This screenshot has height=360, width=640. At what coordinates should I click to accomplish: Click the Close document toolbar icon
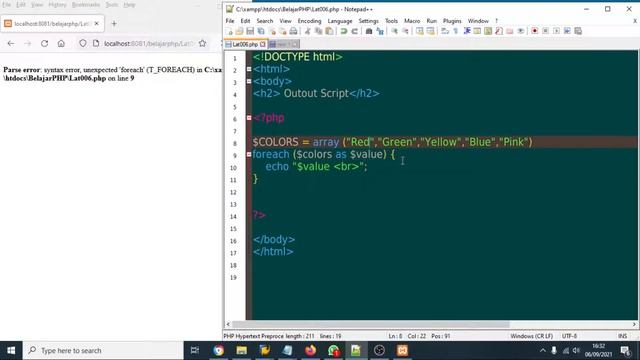pyautogui.click(x=272, y=31)
